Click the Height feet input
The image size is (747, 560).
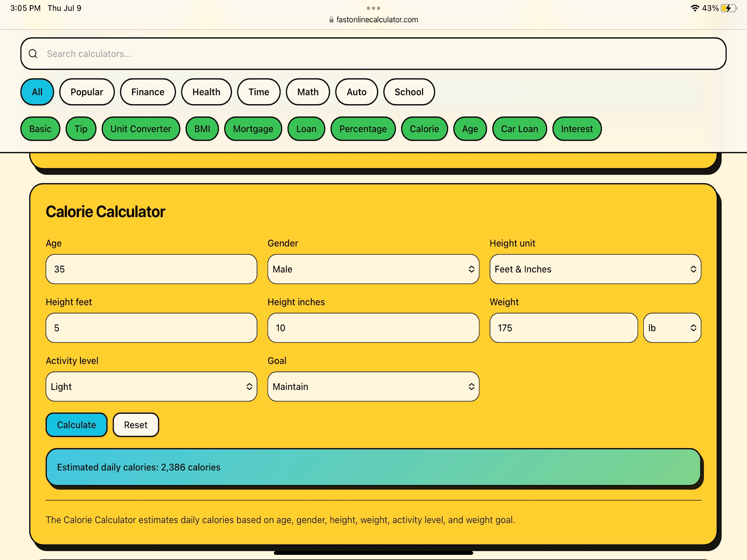click(x=151, y=328)
